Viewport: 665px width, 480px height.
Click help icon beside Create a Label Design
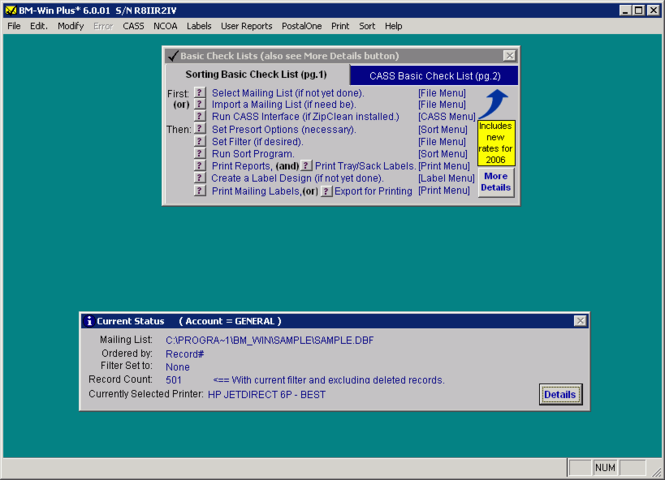[x=200, y=178]
